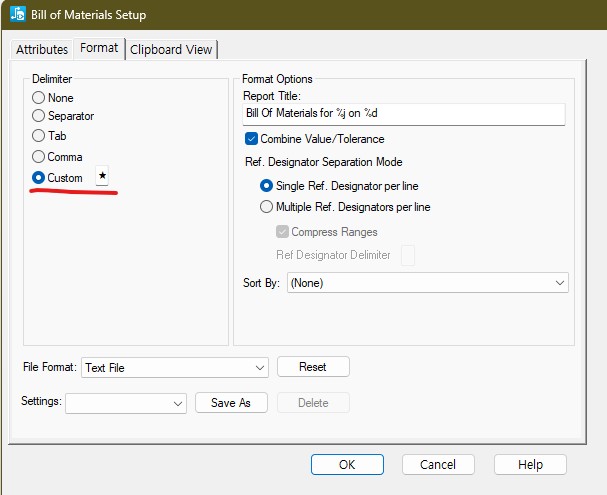607x495 pixels.
Task: Choose the Separator delimiter radio button
Action: (x=39, y=117)
